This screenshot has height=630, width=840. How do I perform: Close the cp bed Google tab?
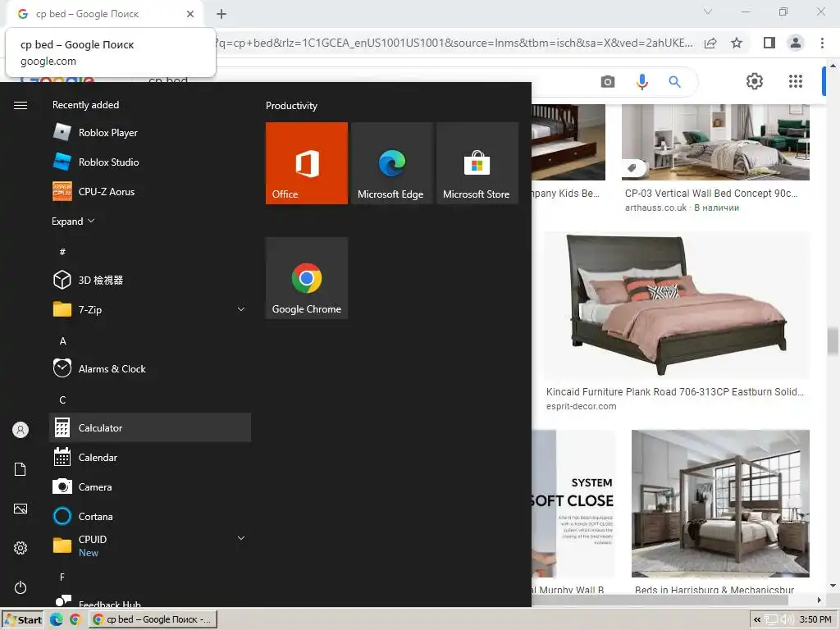click(x=190, y=14)
